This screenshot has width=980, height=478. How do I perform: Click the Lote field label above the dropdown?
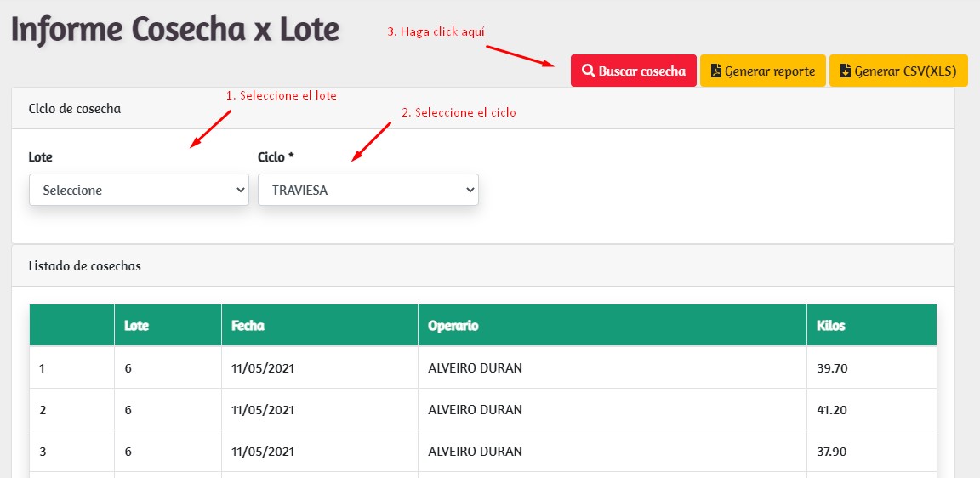pyautogui.click(x=41, y=157)
